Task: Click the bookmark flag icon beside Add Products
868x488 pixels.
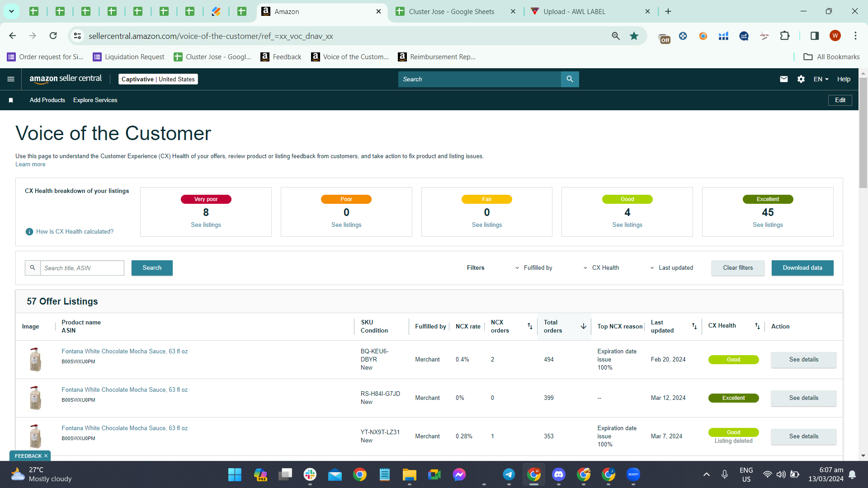Action: [x=11, y=100]
